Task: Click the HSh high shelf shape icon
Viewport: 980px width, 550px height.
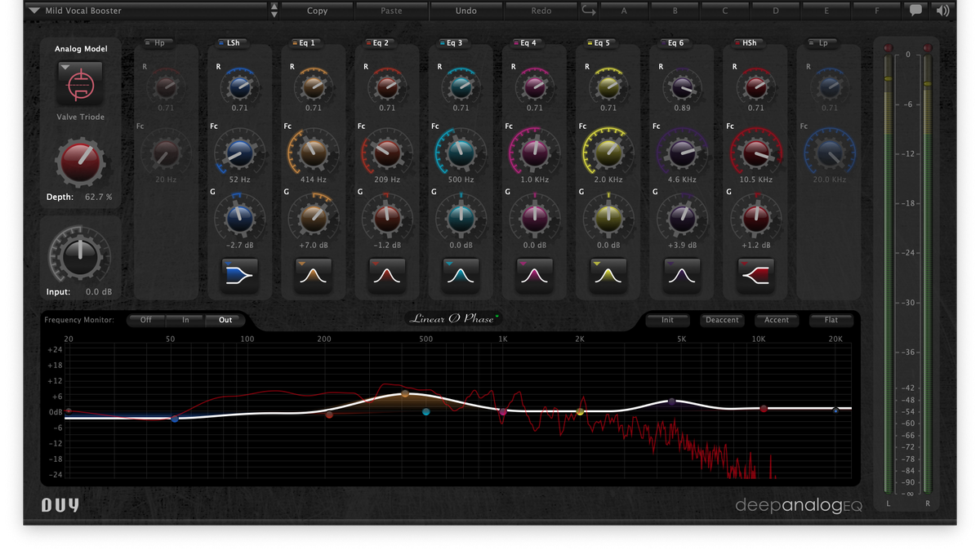Action: 755,276
